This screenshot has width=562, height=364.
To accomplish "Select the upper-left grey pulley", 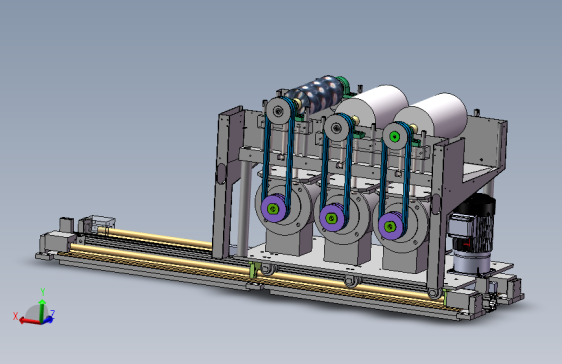I will [278, 111].
